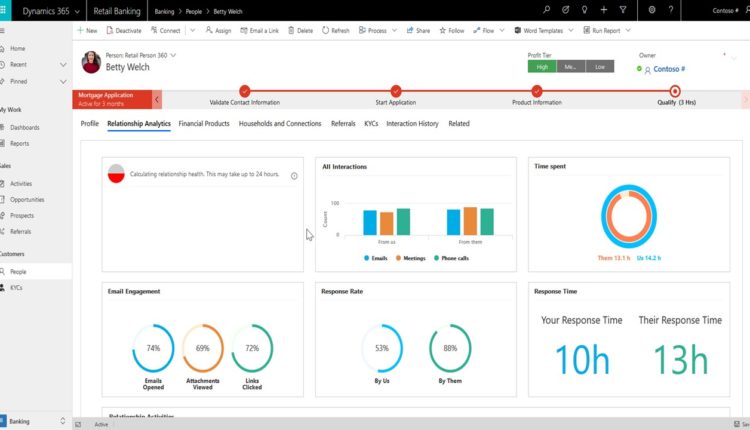The height and width of the screenshot is (430, 750).
Task: Set Profit Tier to Low
Action: pos(598,67)
